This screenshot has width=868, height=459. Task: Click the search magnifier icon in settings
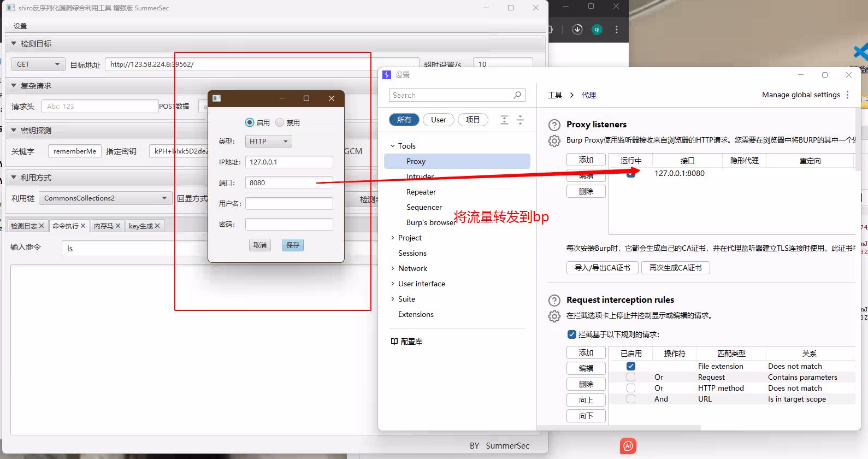517,95
